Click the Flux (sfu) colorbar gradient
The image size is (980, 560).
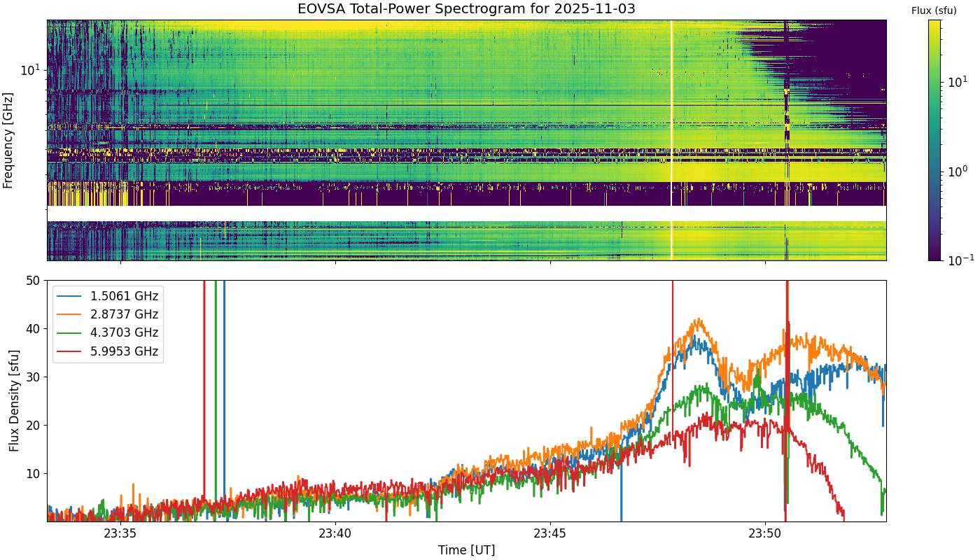(934, 140)
